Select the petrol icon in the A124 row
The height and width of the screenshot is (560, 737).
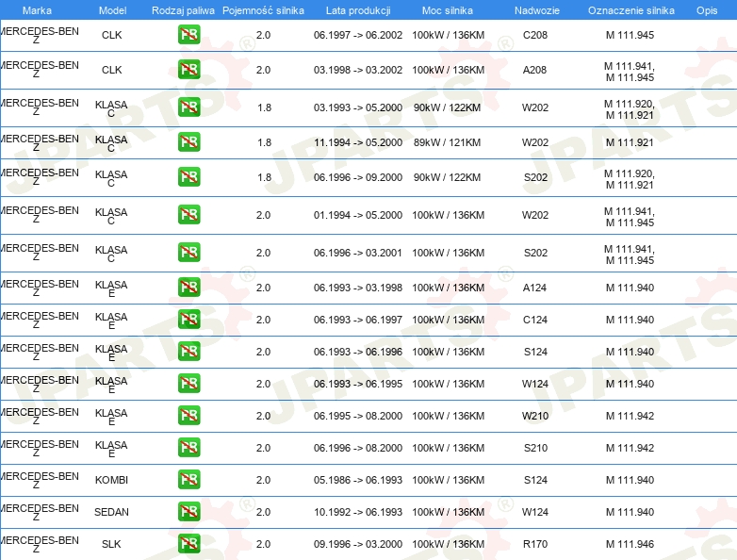[x=188, y=288]
